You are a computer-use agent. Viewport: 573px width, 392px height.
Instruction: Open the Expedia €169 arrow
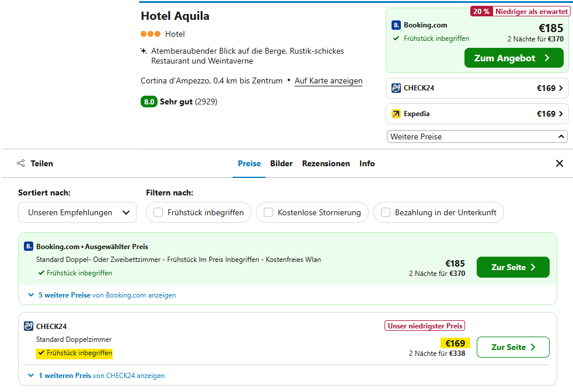pos(561,114)
